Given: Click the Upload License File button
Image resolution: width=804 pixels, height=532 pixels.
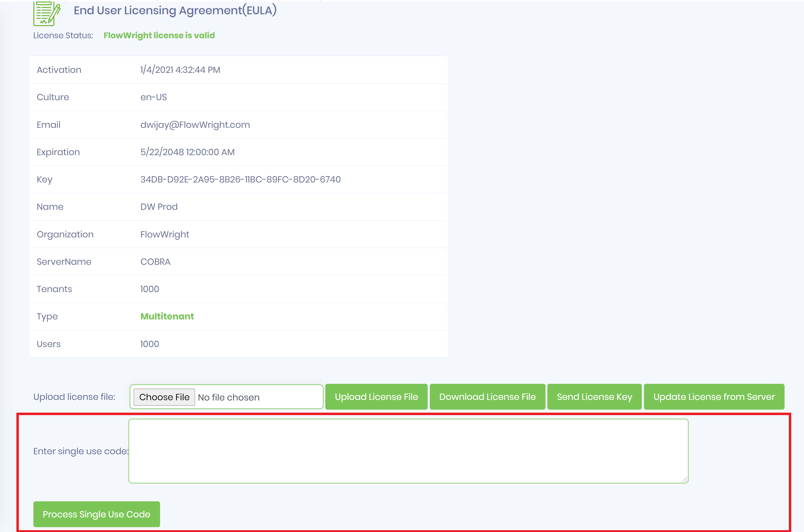Looking at the screenshot, I should point(376,397).
